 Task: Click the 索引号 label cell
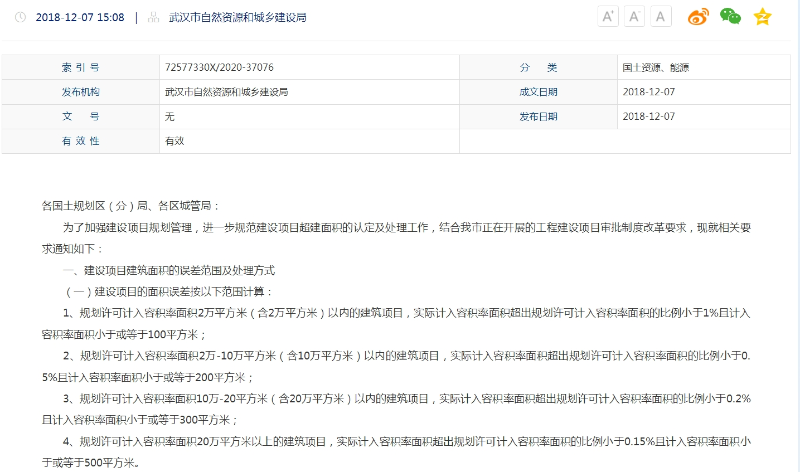81,67
